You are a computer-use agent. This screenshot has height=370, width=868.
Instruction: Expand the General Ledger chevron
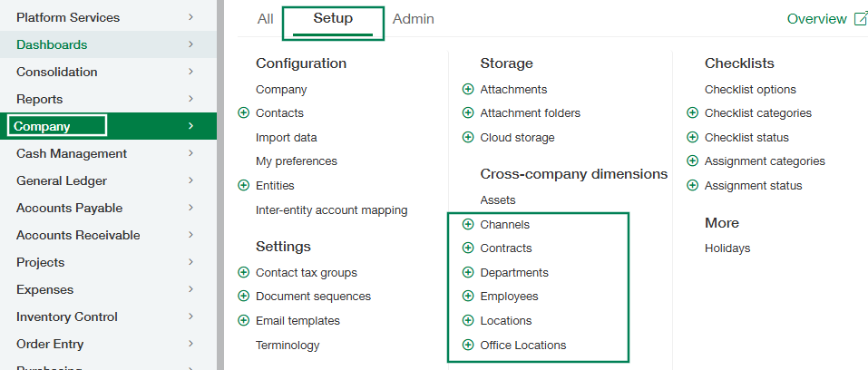191,180
